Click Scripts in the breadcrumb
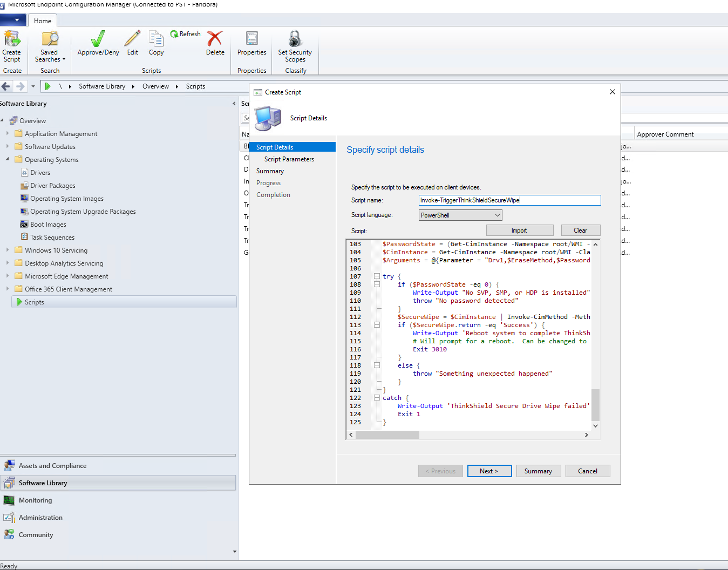 coord(195,86)
